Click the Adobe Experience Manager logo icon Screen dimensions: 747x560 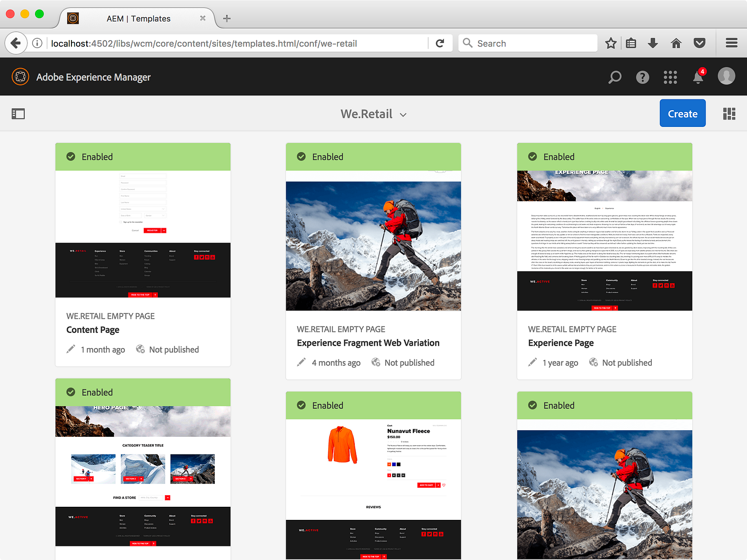[21, 77]
